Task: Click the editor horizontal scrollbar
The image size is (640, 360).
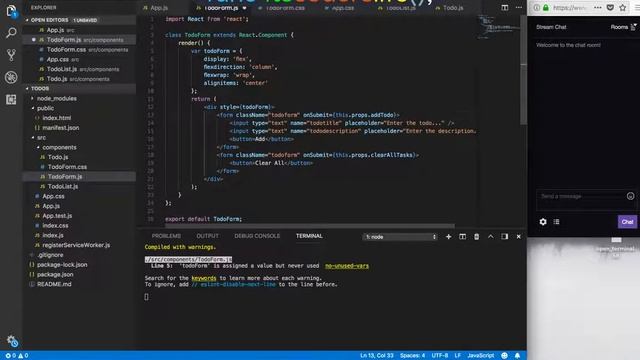Action: click(309, 226)
